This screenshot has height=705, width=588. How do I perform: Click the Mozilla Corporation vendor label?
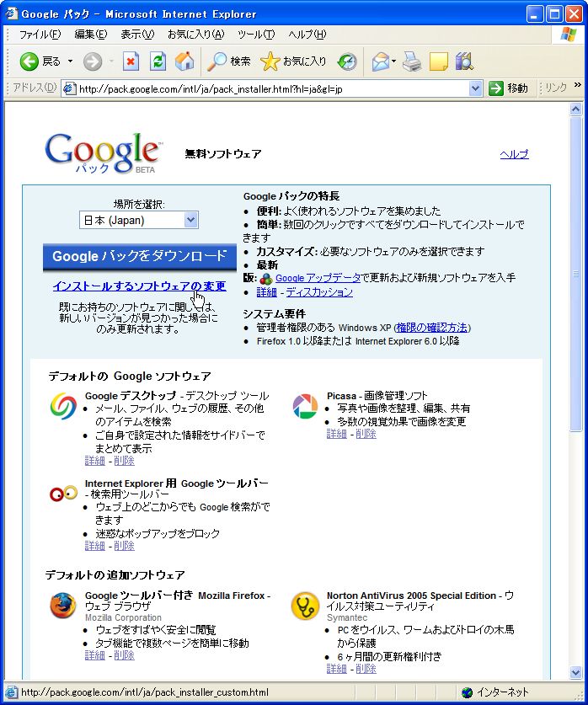coord(123,617)
